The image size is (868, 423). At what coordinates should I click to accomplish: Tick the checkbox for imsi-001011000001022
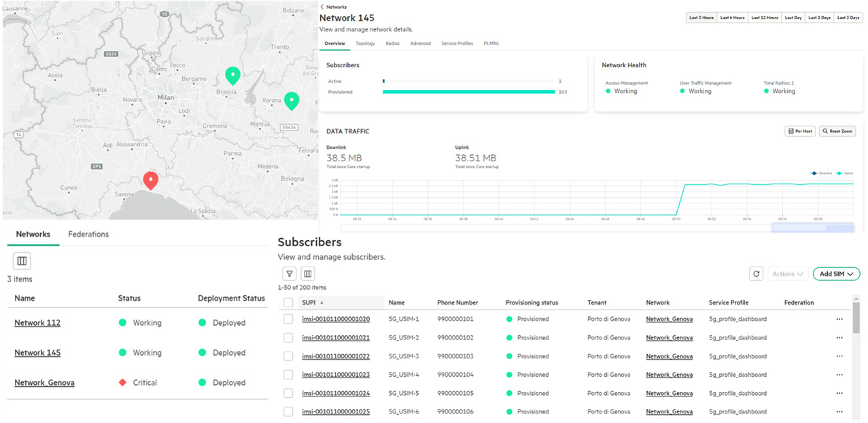pos(288,356)
